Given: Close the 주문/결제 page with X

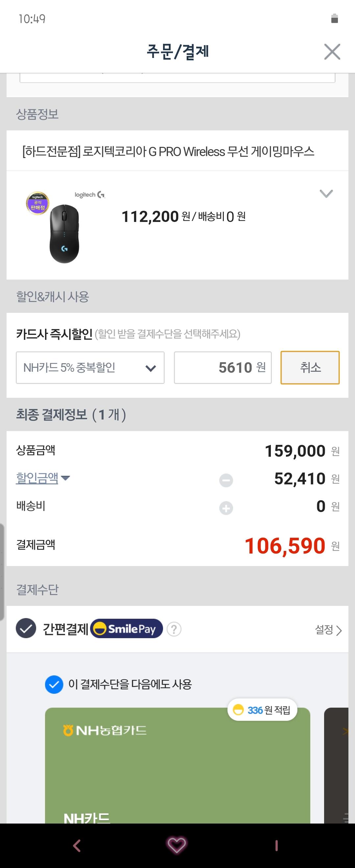Looking at the screenshot, I should pyautogui.click(x=332, y=52).
